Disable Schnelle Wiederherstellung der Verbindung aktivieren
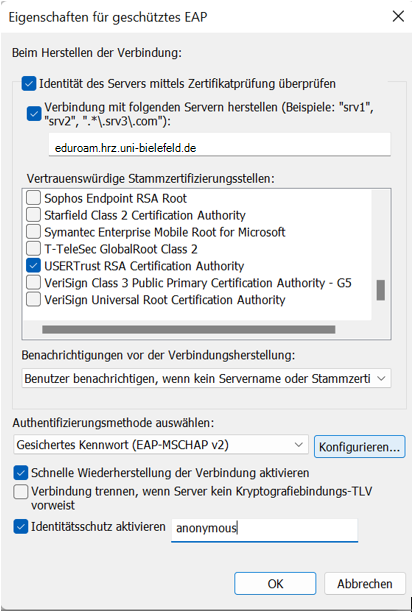This screenshot has height=613, width=415. [x=21, y=473]
